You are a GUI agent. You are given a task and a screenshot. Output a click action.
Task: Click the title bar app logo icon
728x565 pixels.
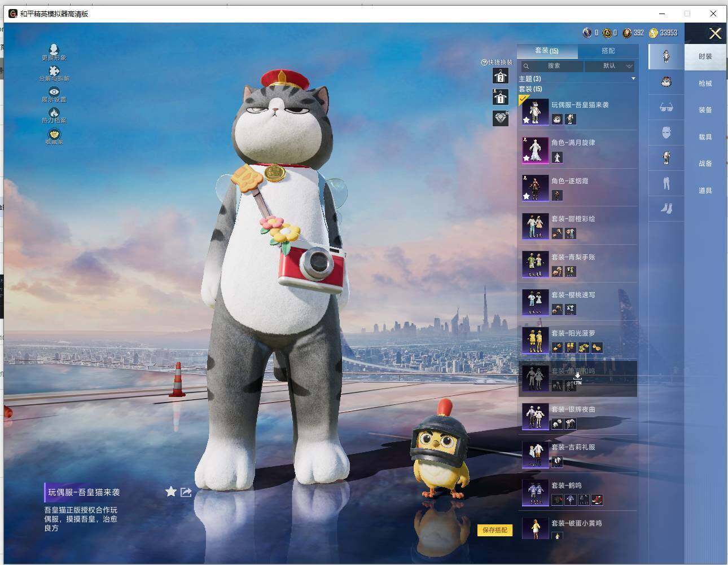(12, 14)
